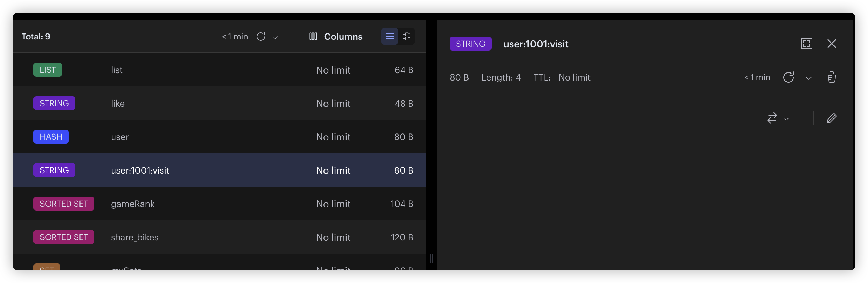
Task: Open key list auto-refresh dropdown
Action: coord(275,37)
